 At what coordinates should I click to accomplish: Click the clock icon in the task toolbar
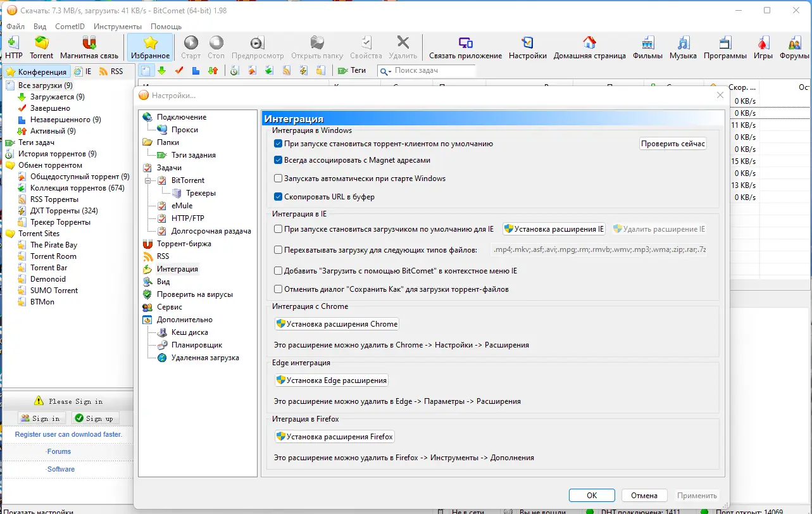pyautogui.click(x=234, y=71)
